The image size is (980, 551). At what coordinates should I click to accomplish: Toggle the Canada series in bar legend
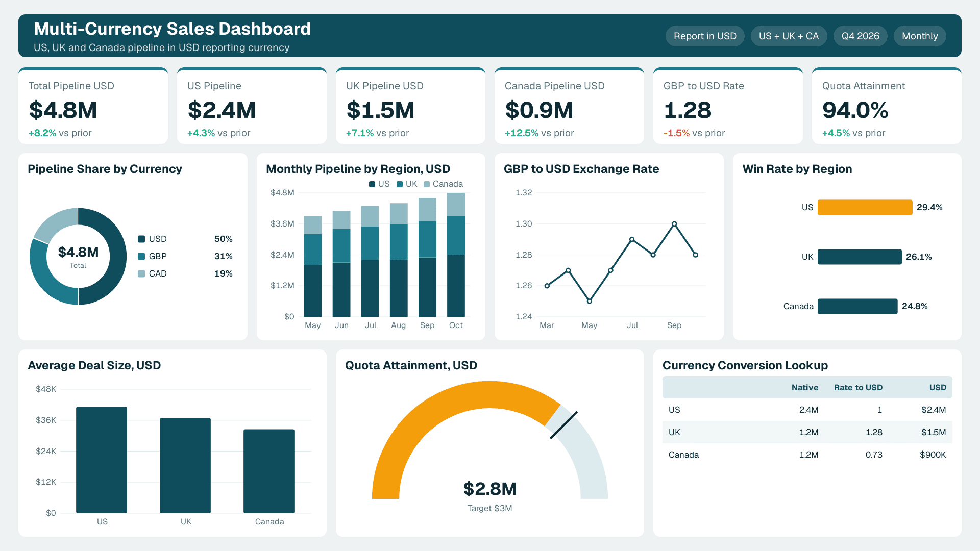pos(443,184)
